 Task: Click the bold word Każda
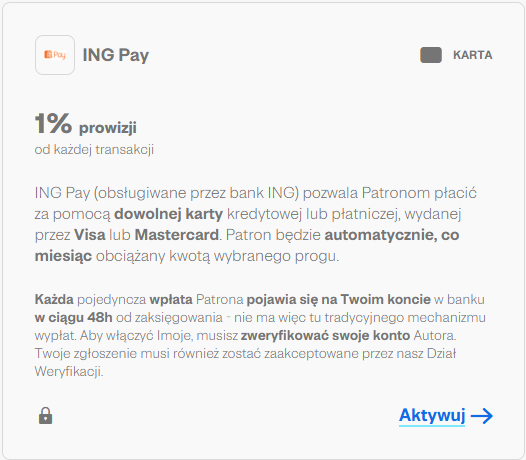pos(54,299)
